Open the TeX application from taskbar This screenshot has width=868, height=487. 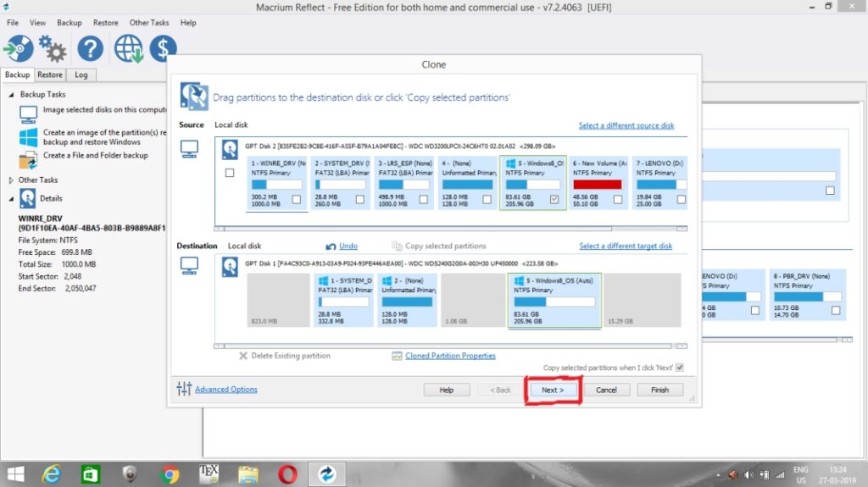209,473
